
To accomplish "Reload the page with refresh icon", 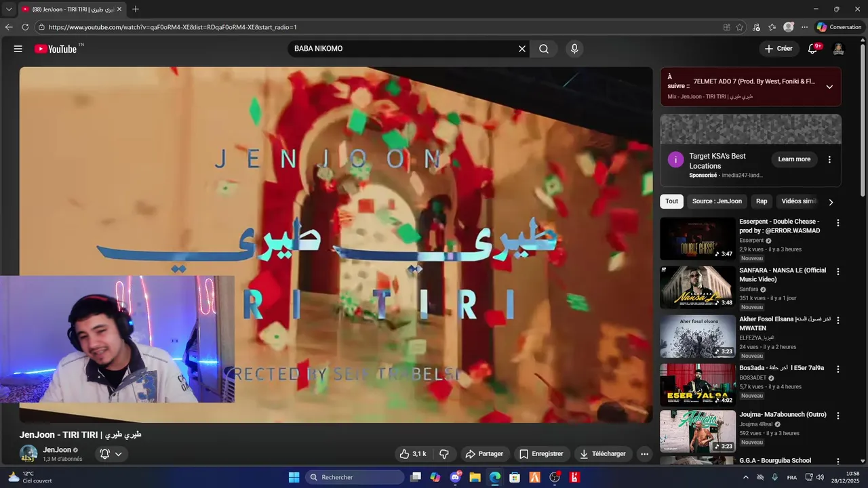I will 25,27.
